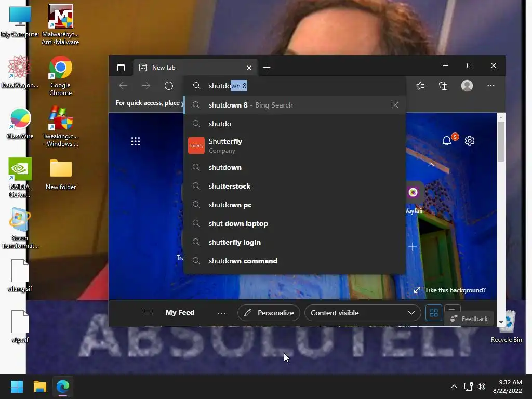The height and width of the screenshot is (399, 532).
Task: Select the vilang.sif file icon
Action: point(20,276)
